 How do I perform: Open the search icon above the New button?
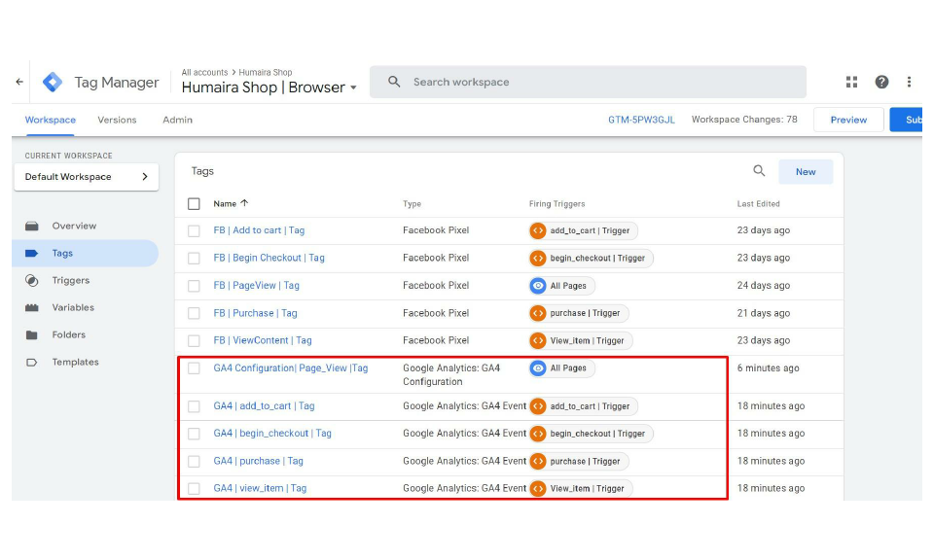click(759, 170)
